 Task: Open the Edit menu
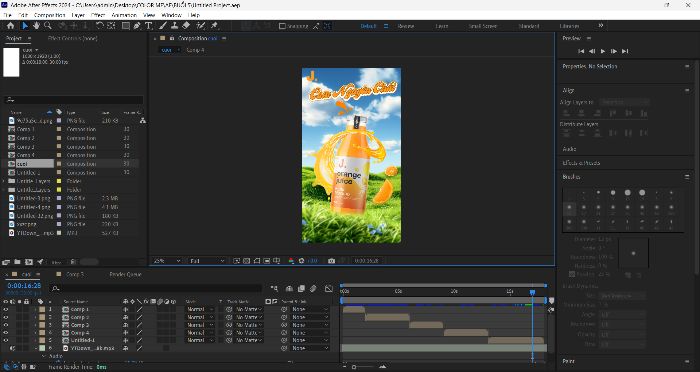[x=23, y=15]
